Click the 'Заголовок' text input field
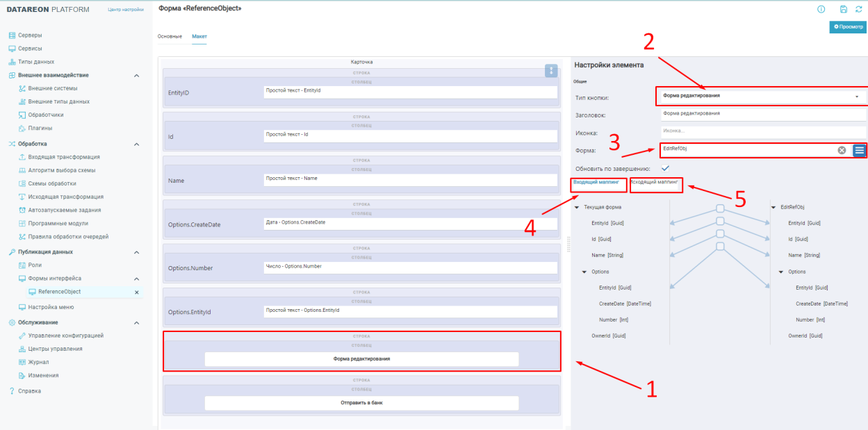Screen dimensions: 868x430 (763, 113)
